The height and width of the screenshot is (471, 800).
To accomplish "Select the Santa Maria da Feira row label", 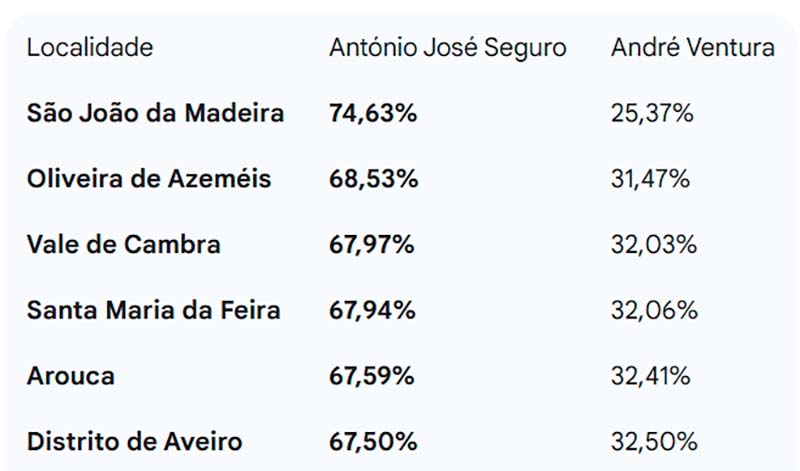I will (153, 310).
